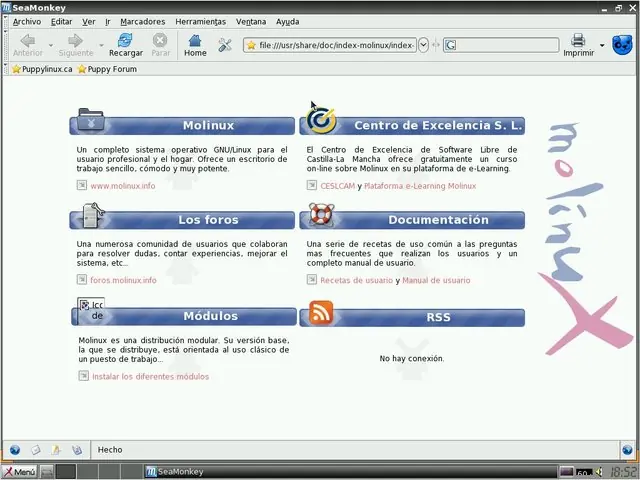Open Composer from the status bar pencil icon
The height and width of the screenshot is (480, 640).
pyautogui.click(x=56, y=450)
